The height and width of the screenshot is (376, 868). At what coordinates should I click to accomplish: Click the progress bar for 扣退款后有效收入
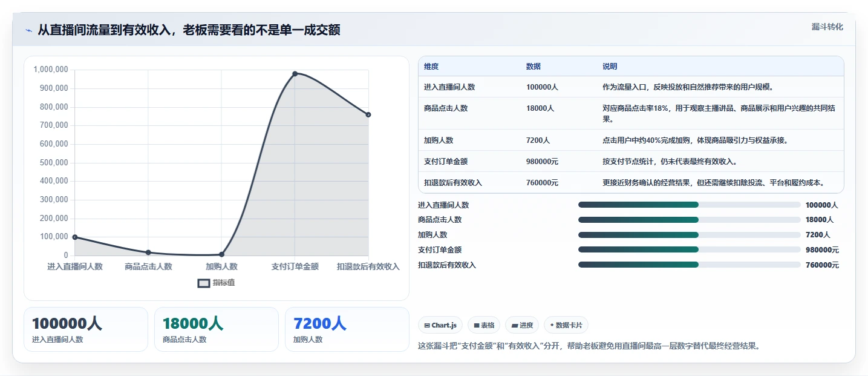[690, 265]
